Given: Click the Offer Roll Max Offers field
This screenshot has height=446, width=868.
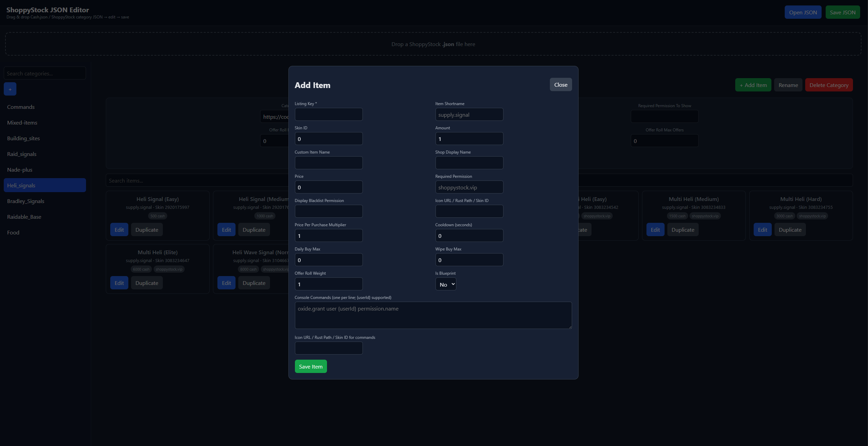Looking at the screenshot, I should coord(665,141).
